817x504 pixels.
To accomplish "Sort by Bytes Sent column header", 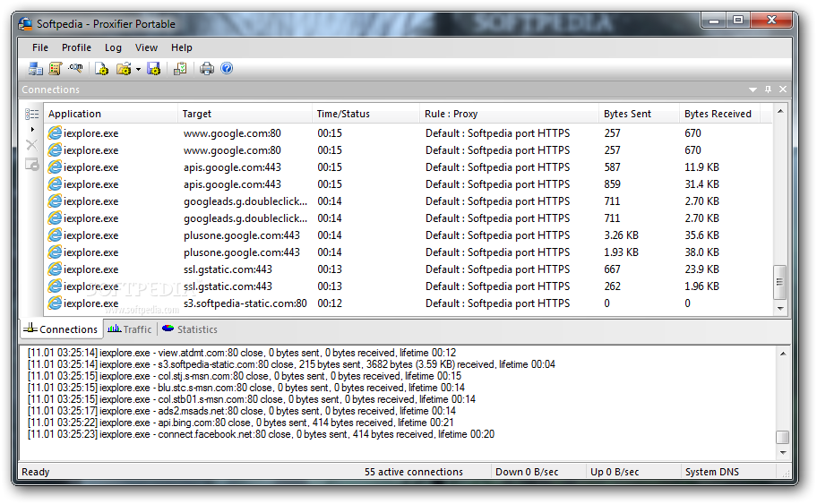I will (x=639, y=114).
